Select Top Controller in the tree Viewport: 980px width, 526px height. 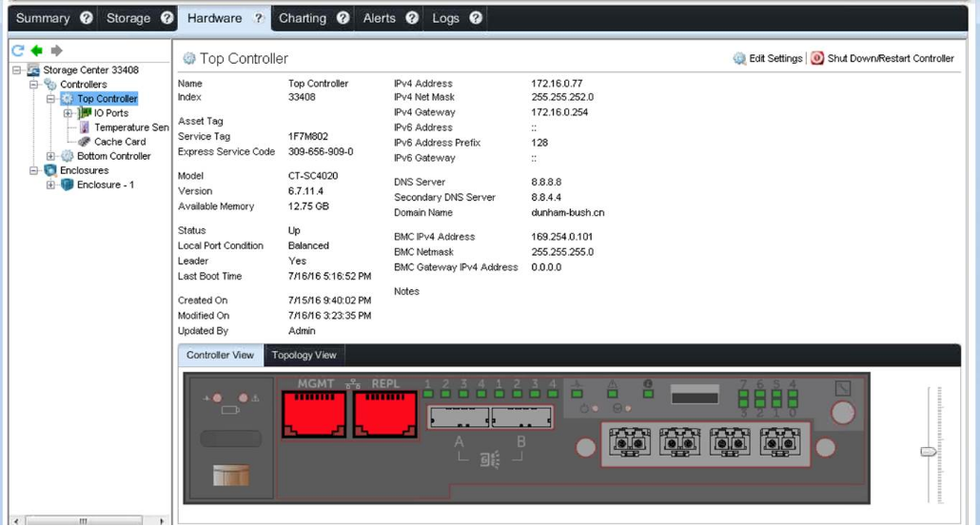107,99
